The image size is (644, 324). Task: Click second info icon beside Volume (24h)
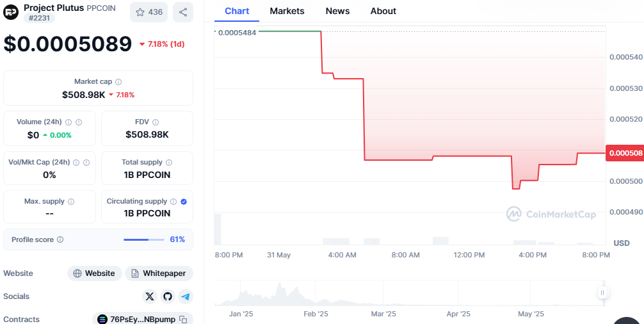tap(79, 122)
